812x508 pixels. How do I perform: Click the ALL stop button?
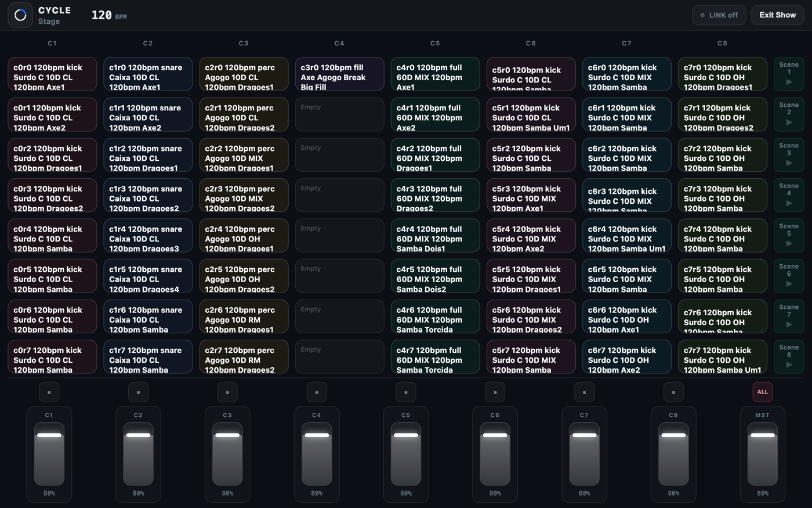(763, 392)
